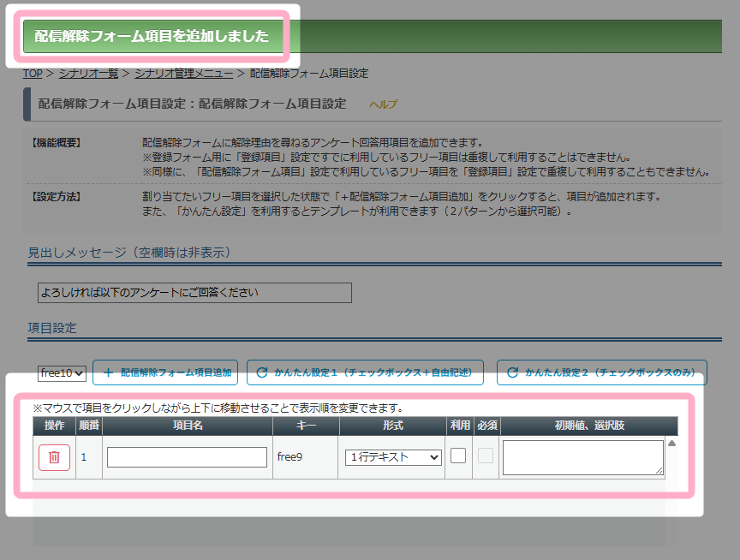
Task: Click the 【機能概要】 label
Action: tap(57, 143)
